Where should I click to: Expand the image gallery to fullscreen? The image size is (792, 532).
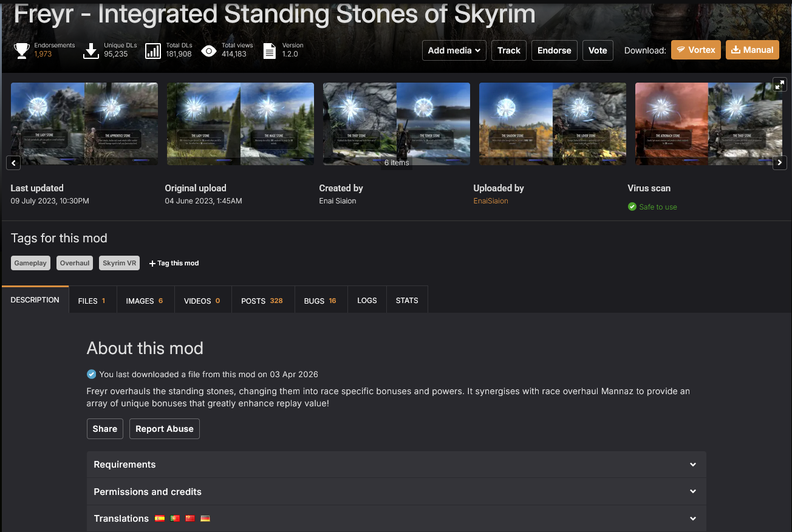[x=780, y=84]
